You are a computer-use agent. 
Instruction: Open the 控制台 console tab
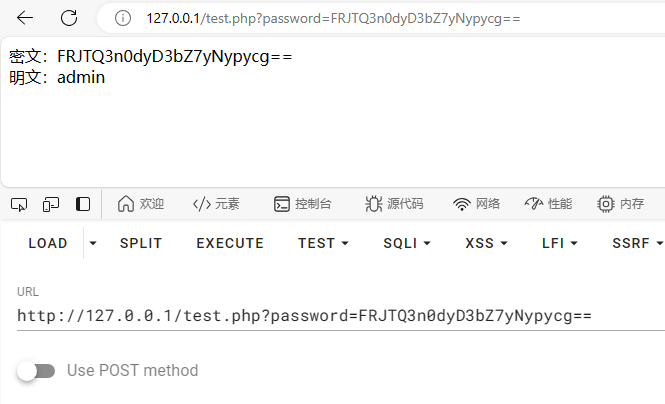pyautogui.click(x=303, y=204)
